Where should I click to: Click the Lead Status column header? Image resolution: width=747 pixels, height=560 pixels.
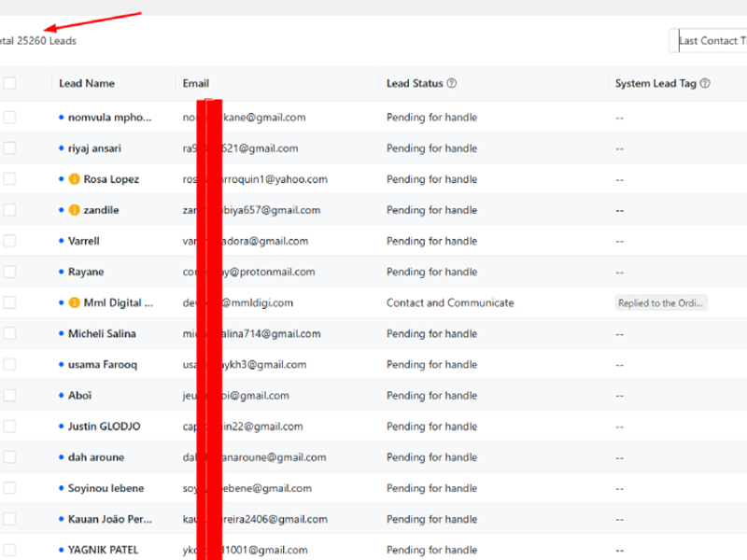click(415, 83)
